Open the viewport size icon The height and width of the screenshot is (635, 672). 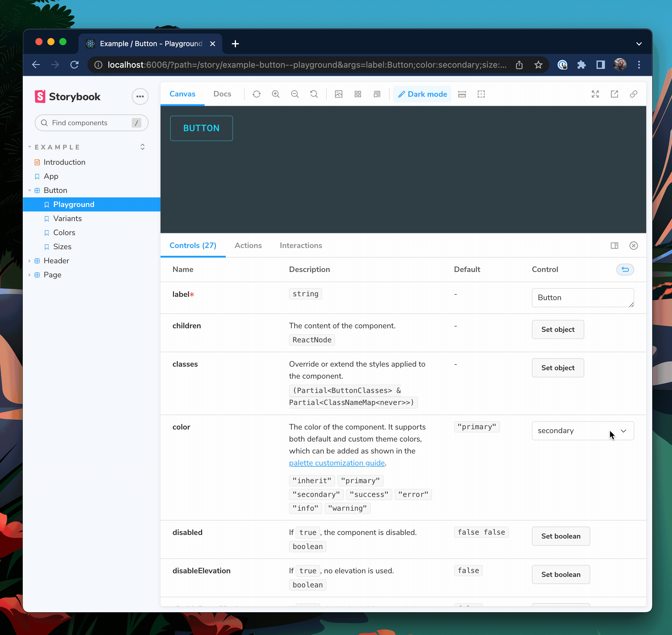tap(377, 94)
